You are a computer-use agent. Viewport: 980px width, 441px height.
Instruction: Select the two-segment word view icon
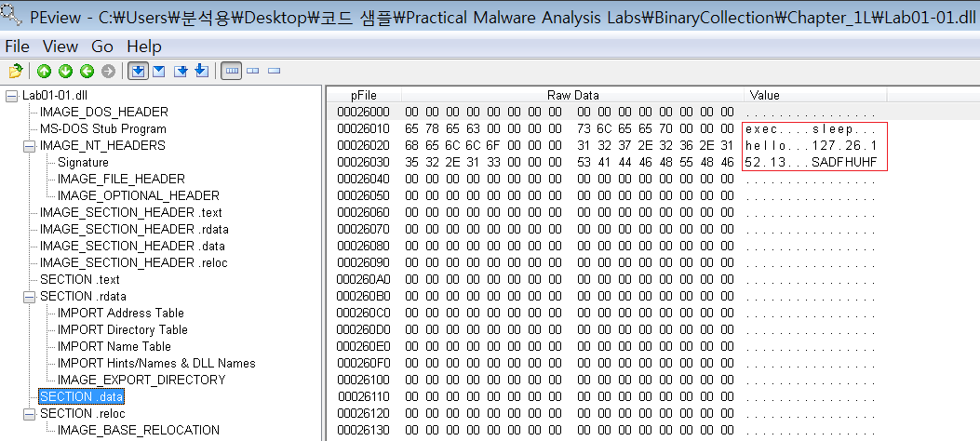[252, 72]
